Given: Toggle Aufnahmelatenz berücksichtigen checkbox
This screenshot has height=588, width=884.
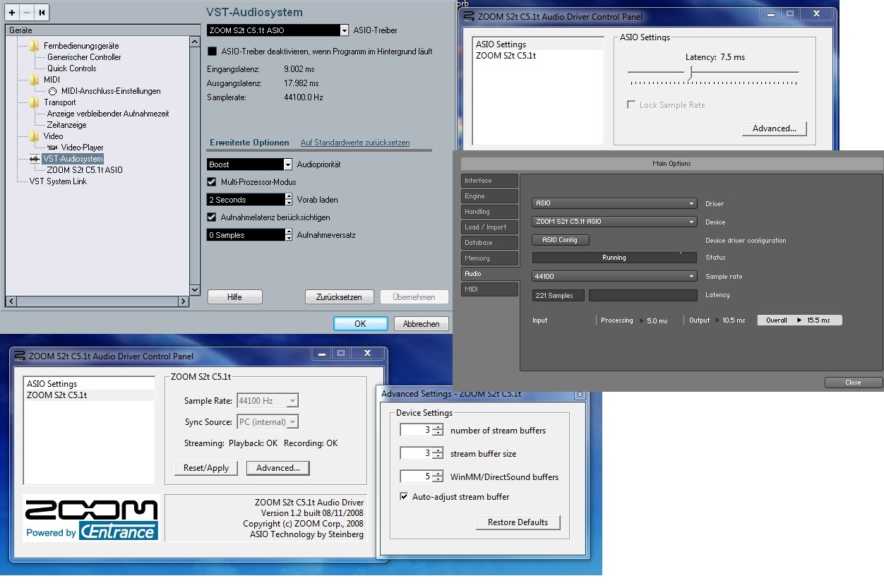Looking at the screenshot, I should 212,217.
